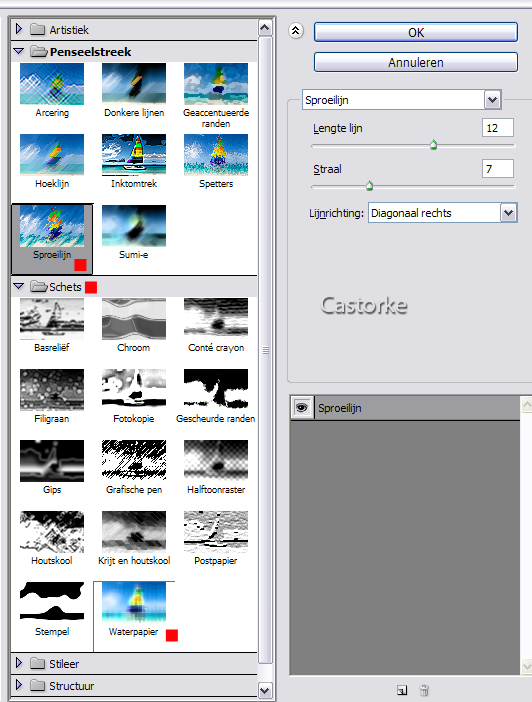Confirm with the OK button
Image resolution: width=532 pixels, height=702 pixels.
click(x=416, y=33)
